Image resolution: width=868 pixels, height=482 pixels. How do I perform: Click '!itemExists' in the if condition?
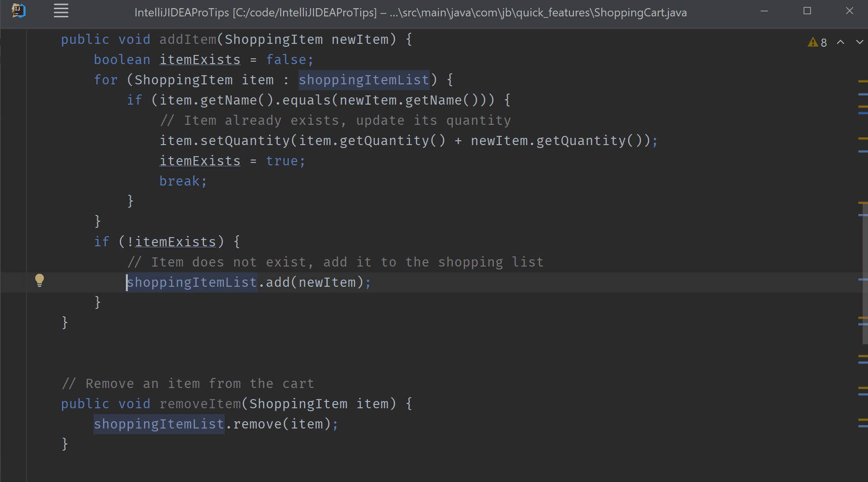click(x=171, y=242)
